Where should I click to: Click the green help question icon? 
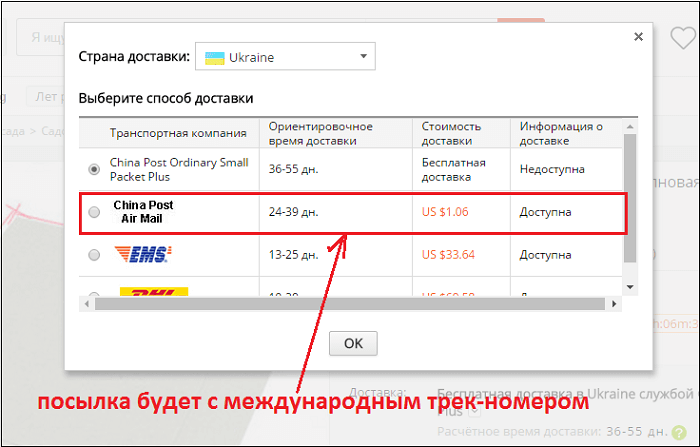(679, 432)
